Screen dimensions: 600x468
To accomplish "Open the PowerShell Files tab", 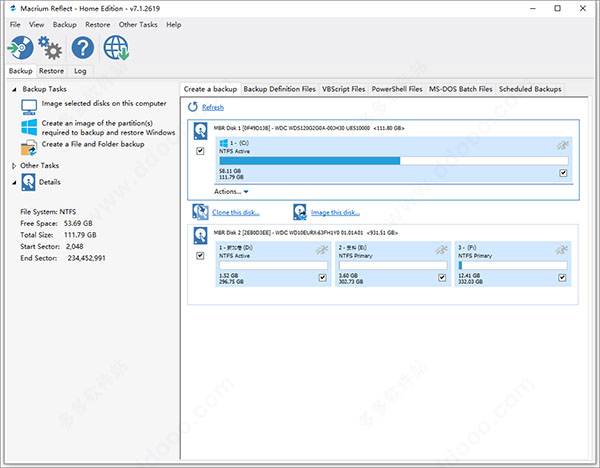I will (x=397, y=89).
